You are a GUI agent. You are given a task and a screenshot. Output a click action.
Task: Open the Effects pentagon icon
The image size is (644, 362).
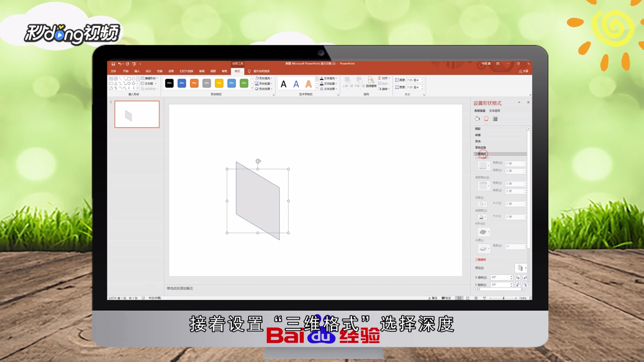pyautogui.click(x=486, y=119)
